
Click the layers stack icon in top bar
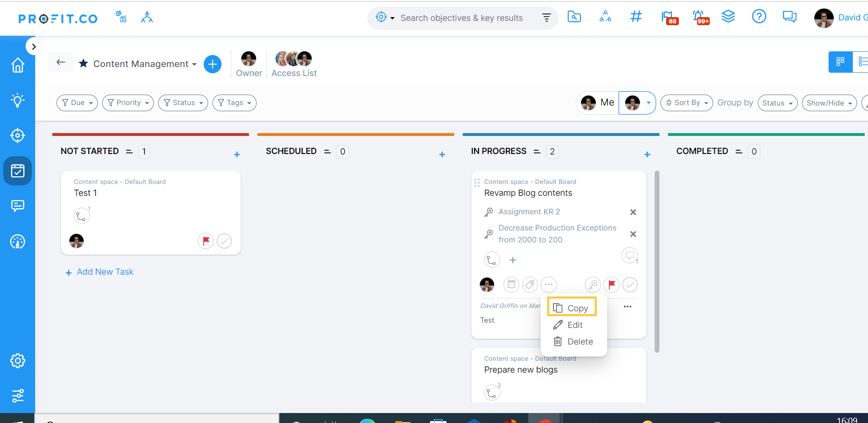728,17
